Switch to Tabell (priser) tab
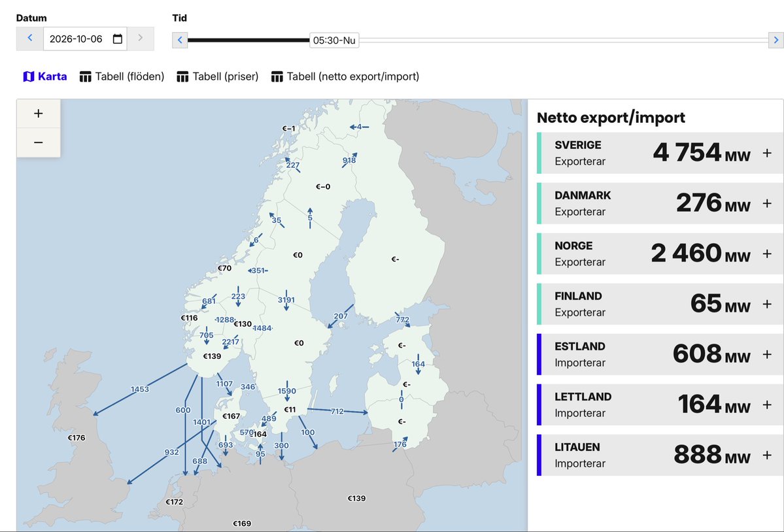Screen dimensions: 784x532 [x=218, y=76]
